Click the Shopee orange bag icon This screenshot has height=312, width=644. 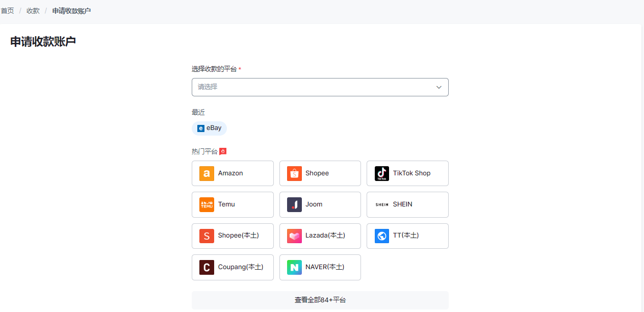click(294, 173)
